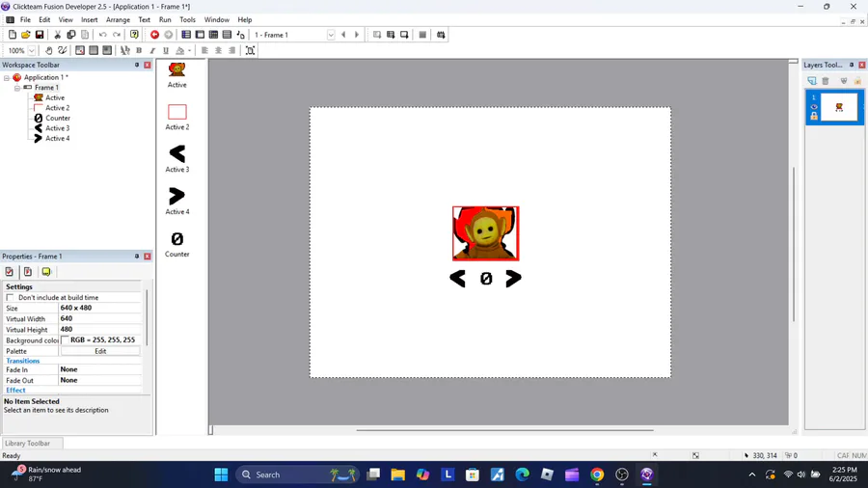Click the Underline text formatting icon
Viewport: 868px width, 488px height.
(166, 50)
